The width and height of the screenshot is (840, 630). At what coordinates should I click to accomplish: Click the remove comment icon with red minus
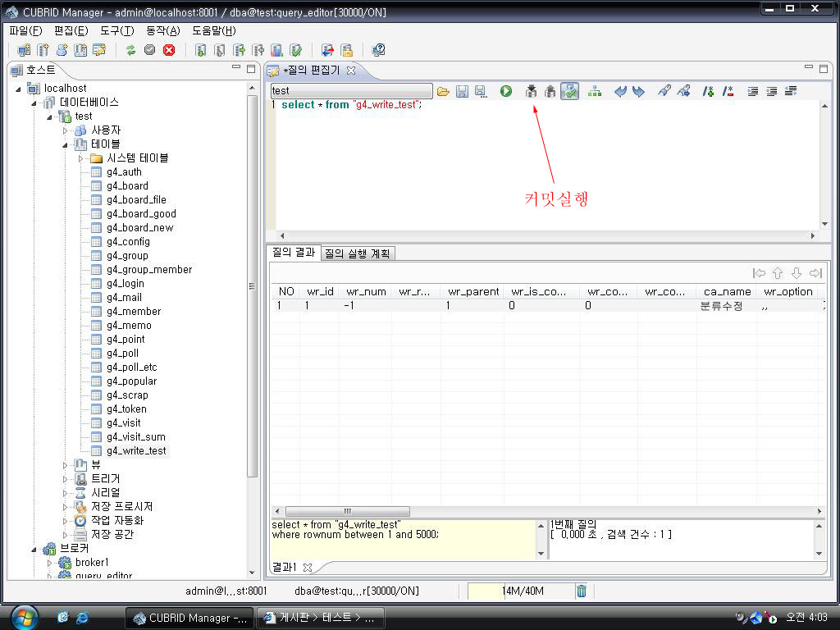pos(728,91)
